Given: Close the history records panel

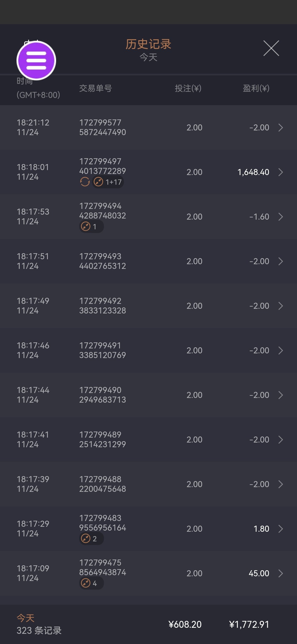Looking at the screenshot, I should coord(271,48).
